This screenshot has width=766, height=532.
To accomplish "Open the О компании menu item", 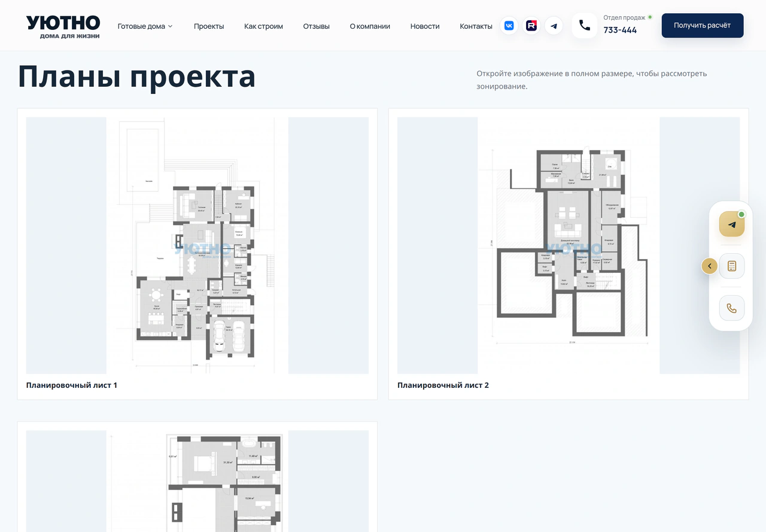I will point(370,26).
